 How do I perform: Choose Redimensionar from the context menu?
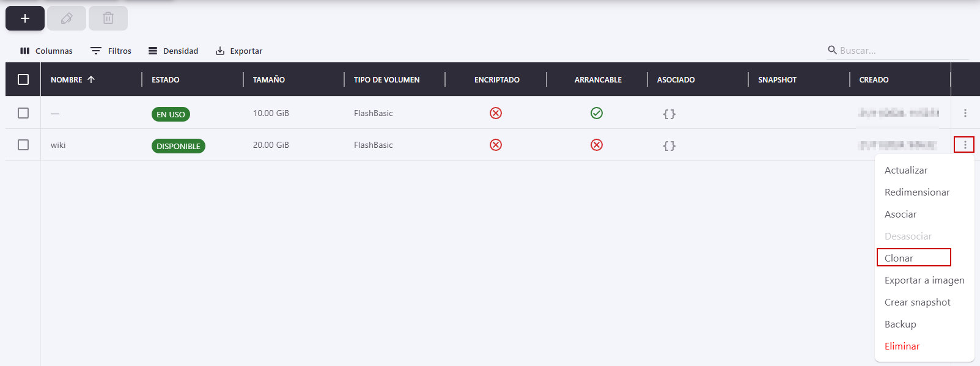pyautogui.click(x=916, y=192)
